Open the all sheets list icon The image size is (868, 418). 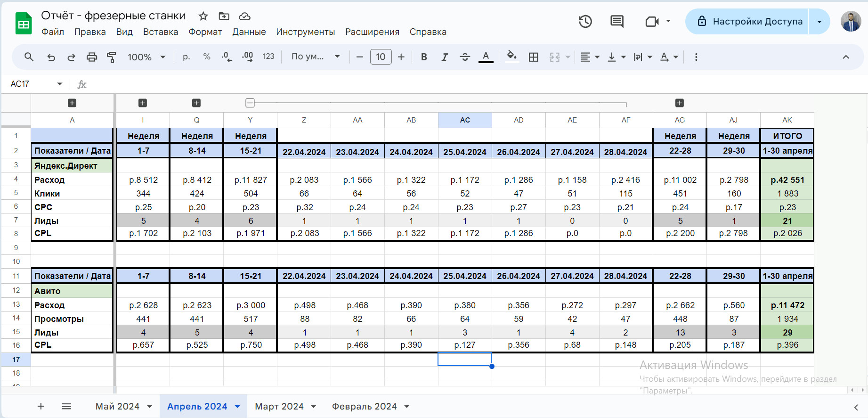point(66,406)
